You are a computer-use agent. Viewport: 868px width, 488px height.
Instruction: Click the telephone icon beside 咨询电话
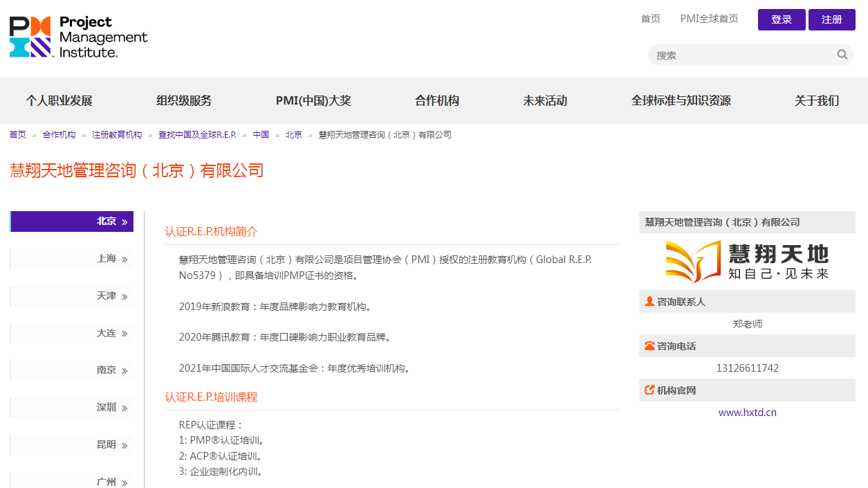pos(649,345)
